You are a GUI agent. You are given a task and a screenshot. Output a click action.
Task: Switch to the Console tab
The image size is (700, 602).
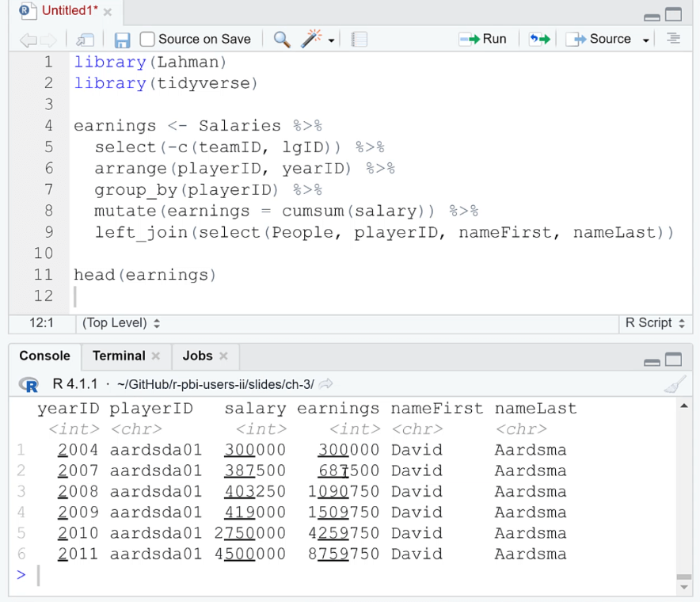(44, 356)
